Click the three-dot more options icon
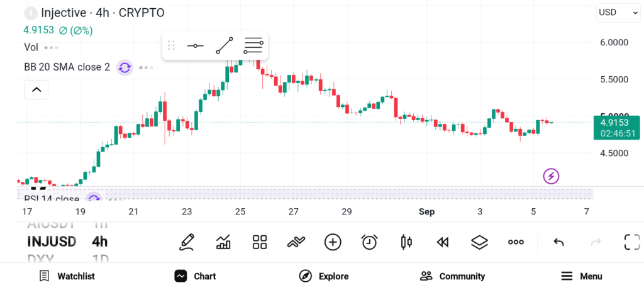 [516, 242]
